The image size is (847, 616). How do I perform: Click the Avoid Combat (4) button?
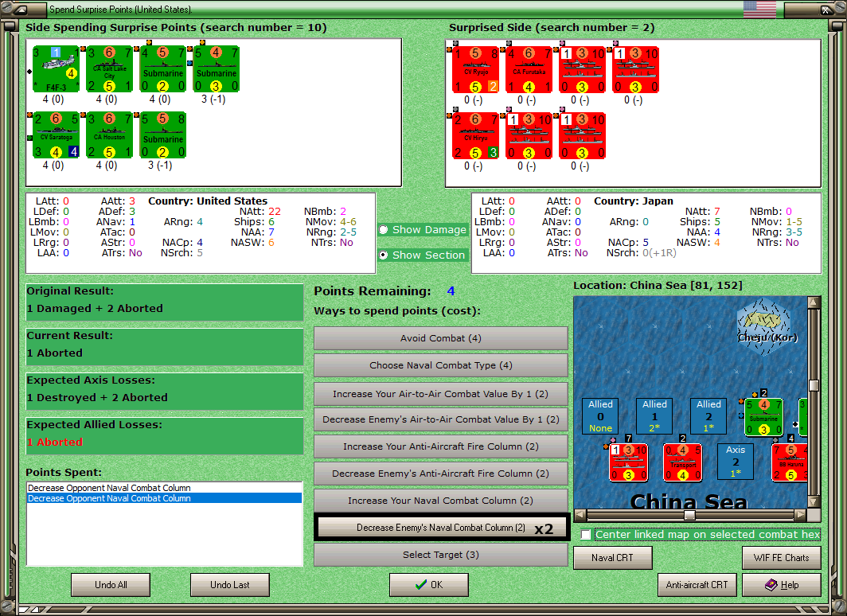441,338
